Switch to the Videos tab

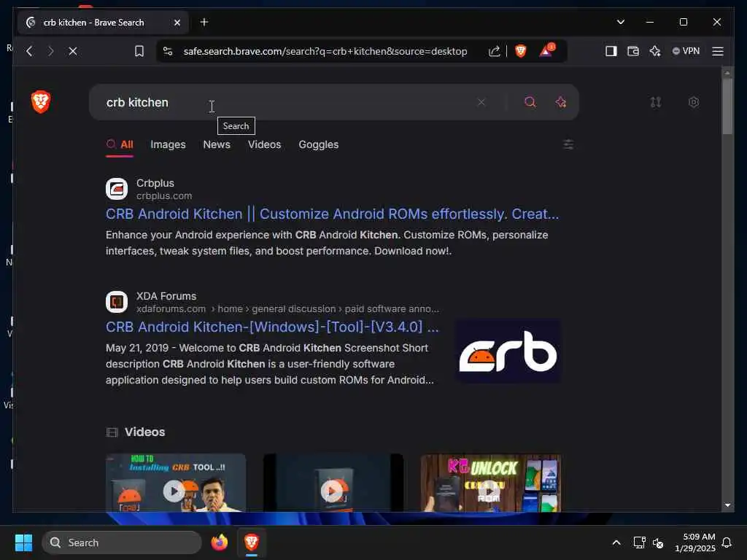pyautogui.click(x=264, y=144)
